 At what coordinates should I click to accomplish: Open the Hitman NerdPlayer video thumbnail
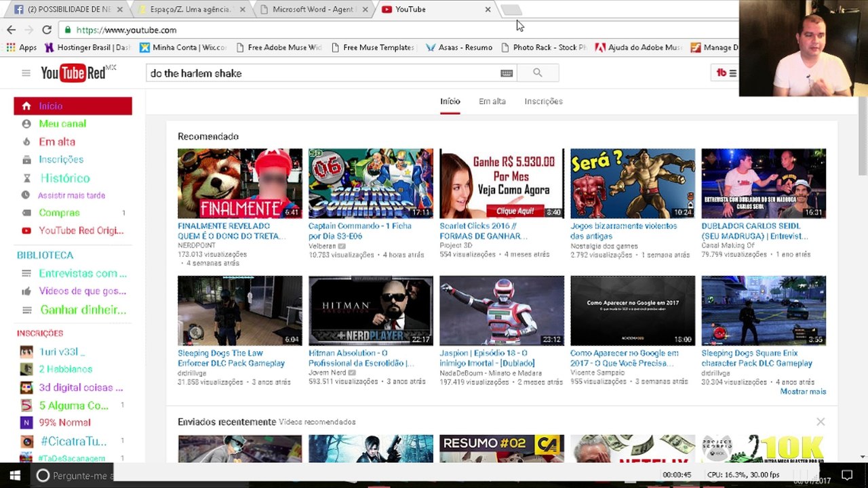pyautogui.click(x=371, y=310)
